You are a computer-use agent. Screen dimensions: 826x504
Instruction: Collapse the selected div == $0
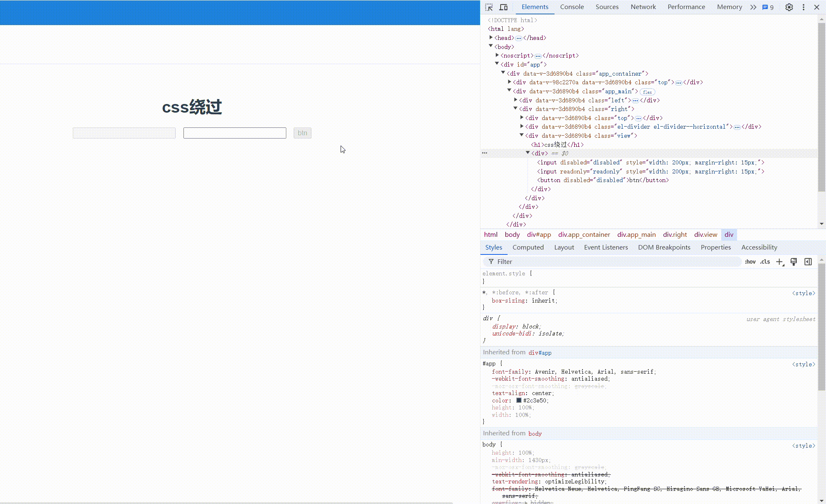(x=528, y=153)
